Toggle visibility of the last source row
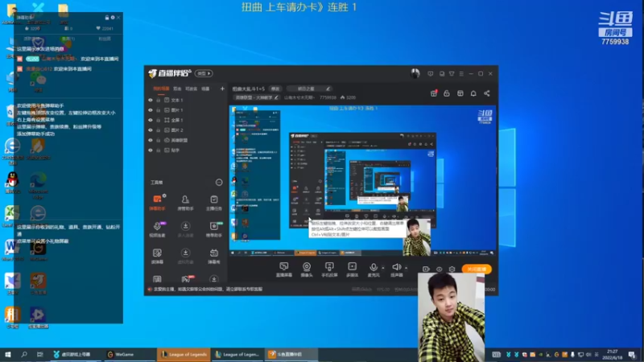The height and width of the screenshot is (362, 644). pos(151,150)
